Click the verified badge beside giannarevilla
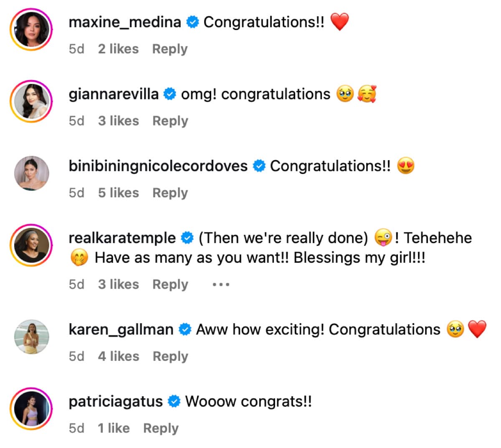The height and width of the screenshot is (448, 501). [x=170, y=94]
